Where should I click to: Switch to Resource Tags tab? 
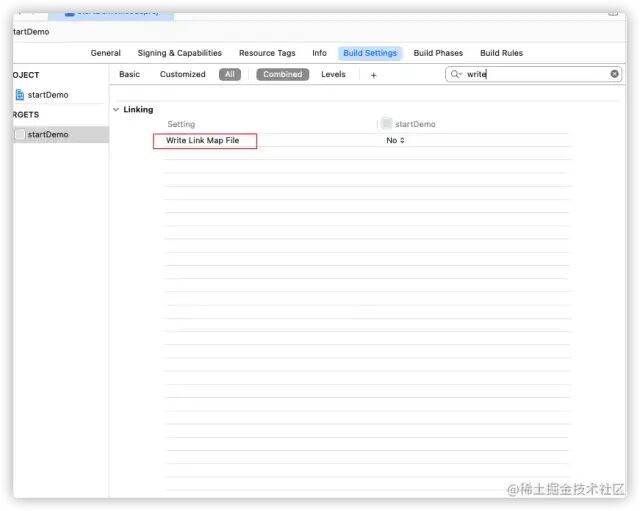coord(267,53)
